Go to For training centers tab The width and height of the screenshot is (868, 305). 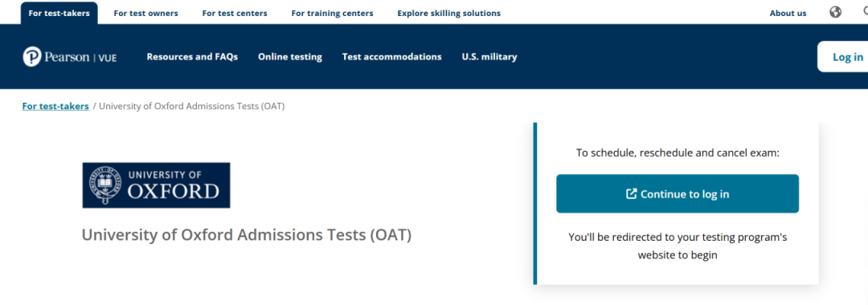pyautogui.click(x=332, y=14)
